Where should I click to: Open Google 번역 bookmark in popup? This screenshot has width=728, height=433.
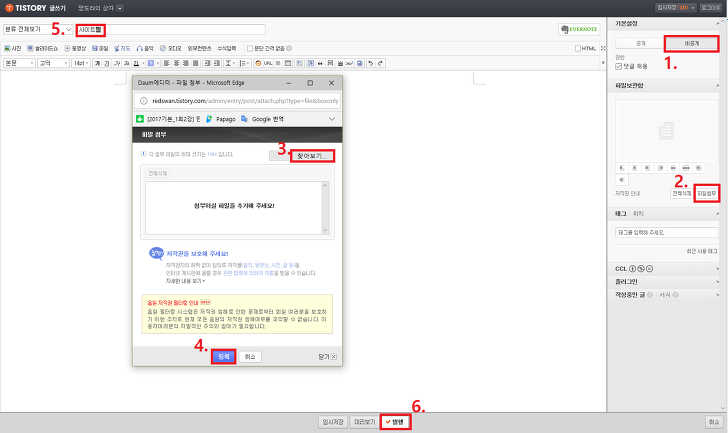[x=262, y=119]
